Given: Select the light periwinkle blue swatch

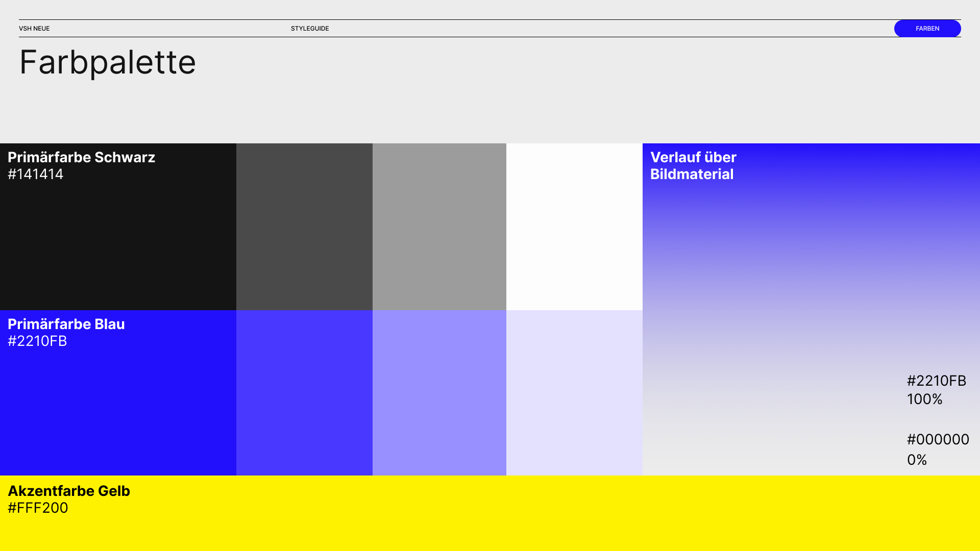Looking at the screenshot, I should pos(439,393).
